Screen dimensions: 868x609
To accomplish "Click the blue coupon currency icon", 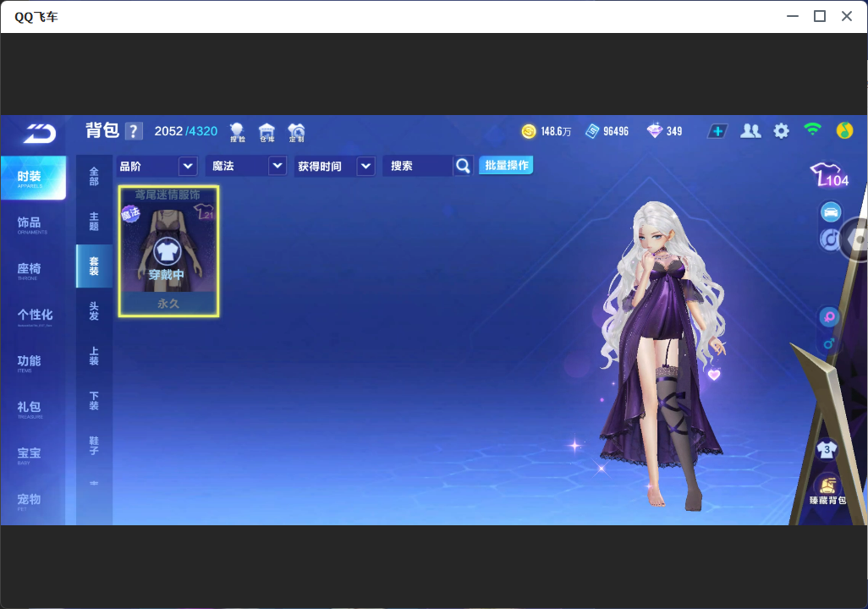I will click(x=592, y=131).
